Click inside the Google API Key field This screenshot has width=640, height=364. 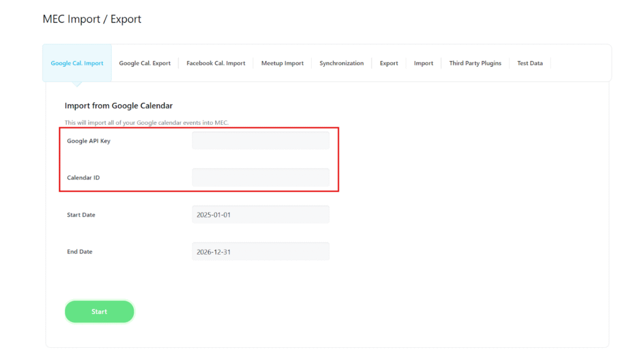[261, 140]
